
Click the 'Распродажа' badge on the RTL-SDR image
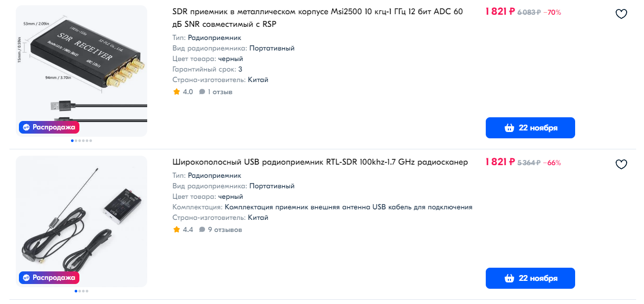49,277
